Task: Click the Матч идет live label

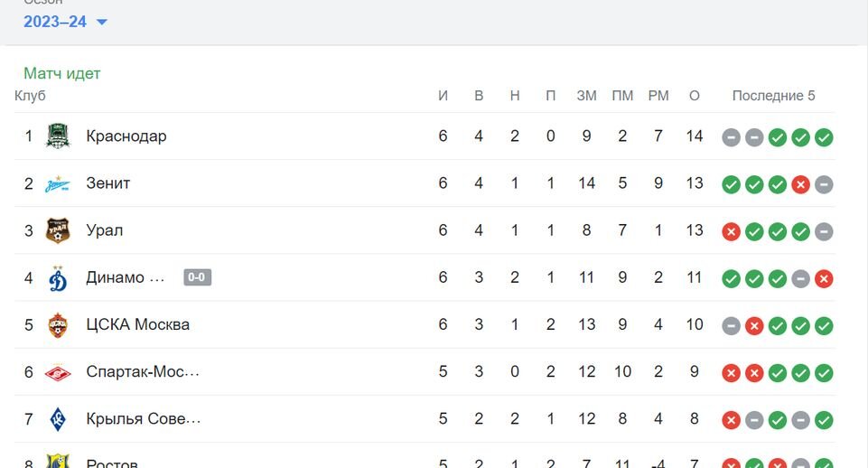Action: [x=62, y=73]
